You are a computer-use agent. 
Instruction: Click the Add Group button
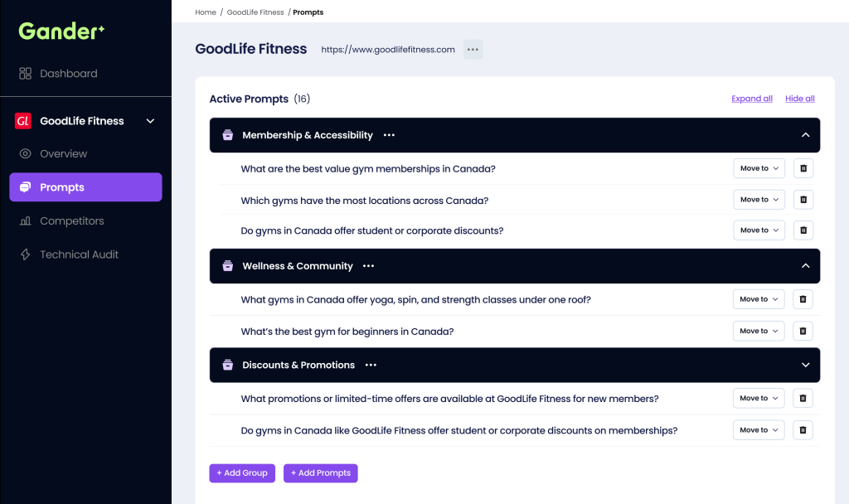[x=242, y=473]
